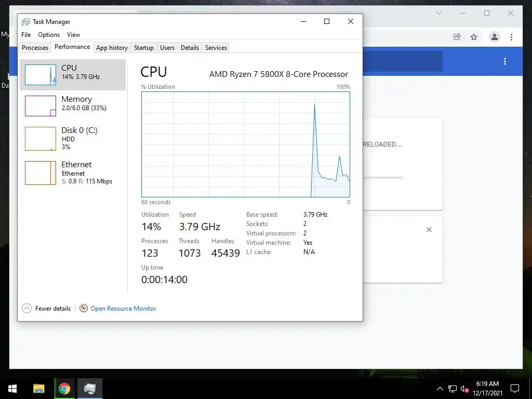
Task: Click the muted volume tray icon
Action: point(464,389)
